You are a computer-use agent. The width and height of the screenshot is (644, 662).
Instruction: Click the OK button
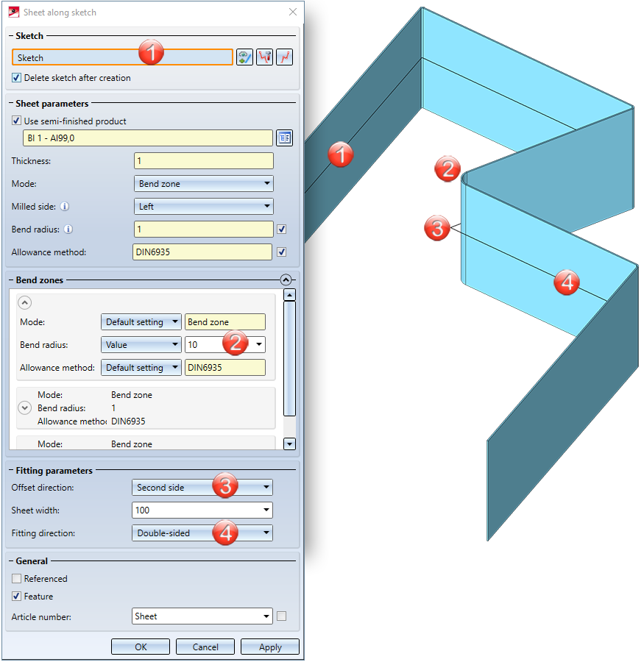click(141, 647)
